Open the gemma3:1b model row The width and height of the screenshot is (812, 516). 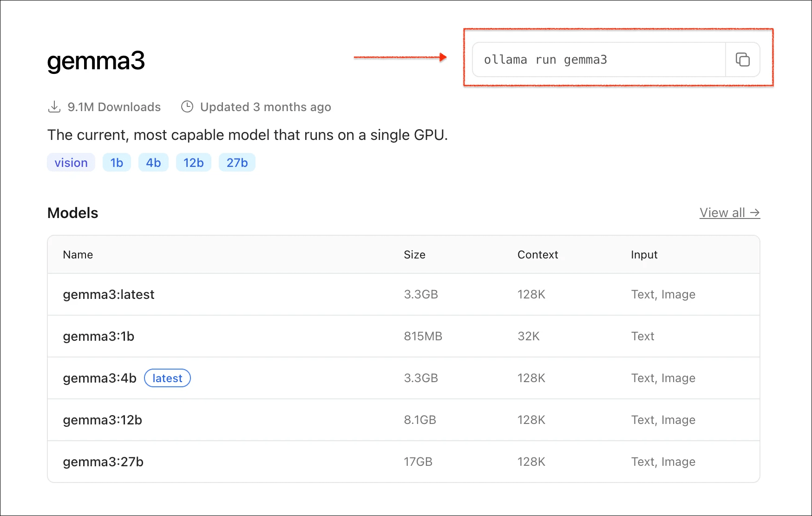98,337
